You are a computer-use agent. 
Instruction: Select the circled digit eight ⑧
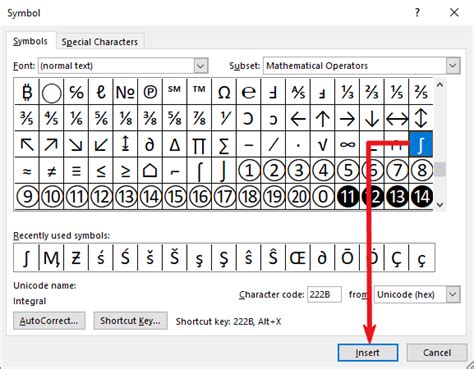[421, 171]
